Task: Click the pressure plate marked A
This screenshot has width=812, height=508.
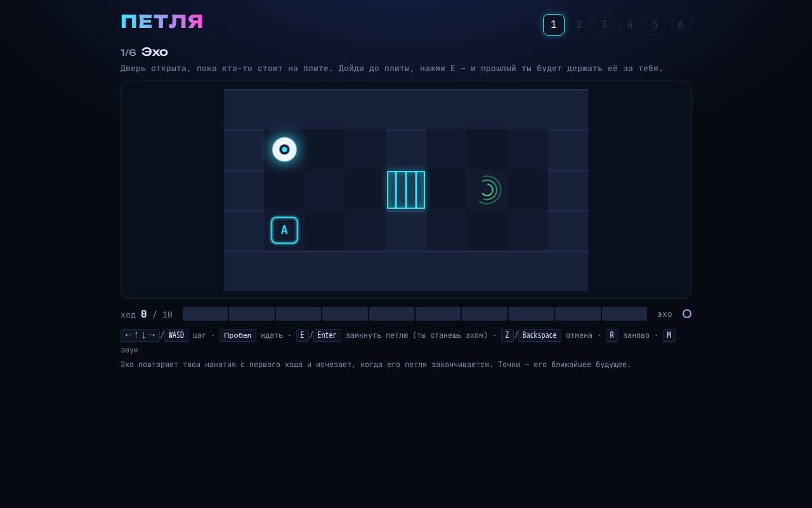Action: tap(284, 231)
